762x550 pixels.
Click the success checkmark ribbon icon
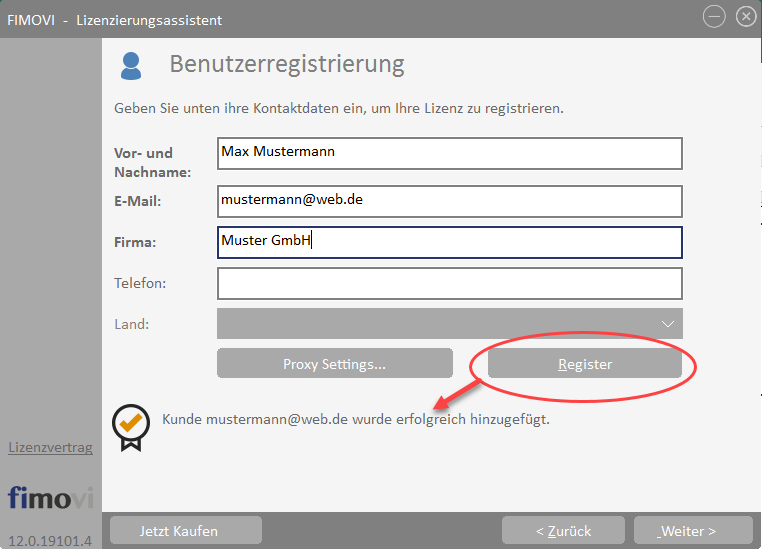pyautogui.click(x=131, y=428)
